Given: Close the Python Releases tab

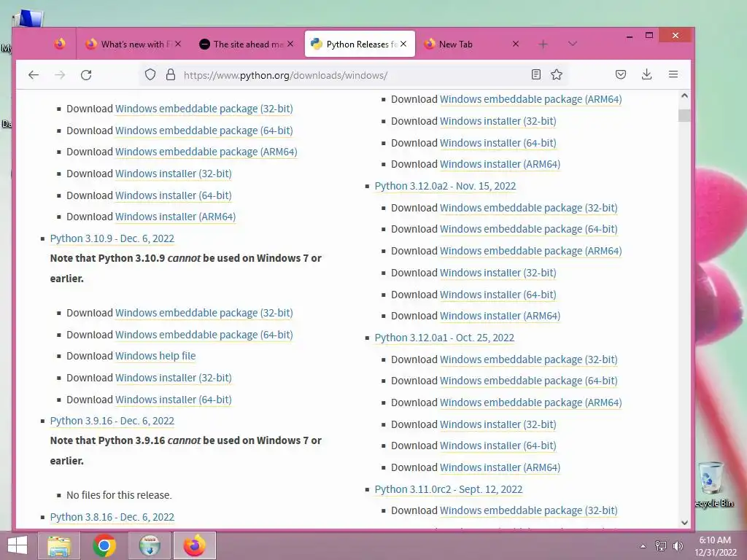Looking at the screenshot, I should [x=403, y=44].
